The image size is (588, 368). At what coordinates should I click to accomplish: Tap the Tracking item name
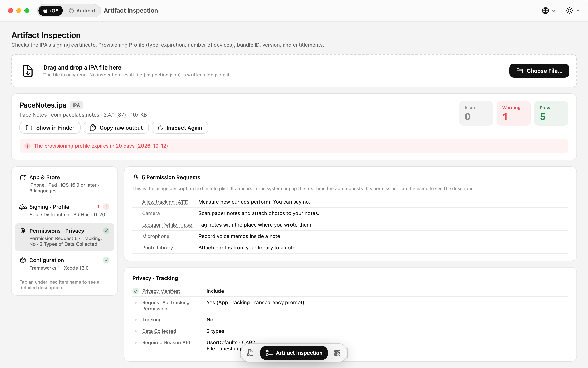pyautogui.click(x=152, y=320)
